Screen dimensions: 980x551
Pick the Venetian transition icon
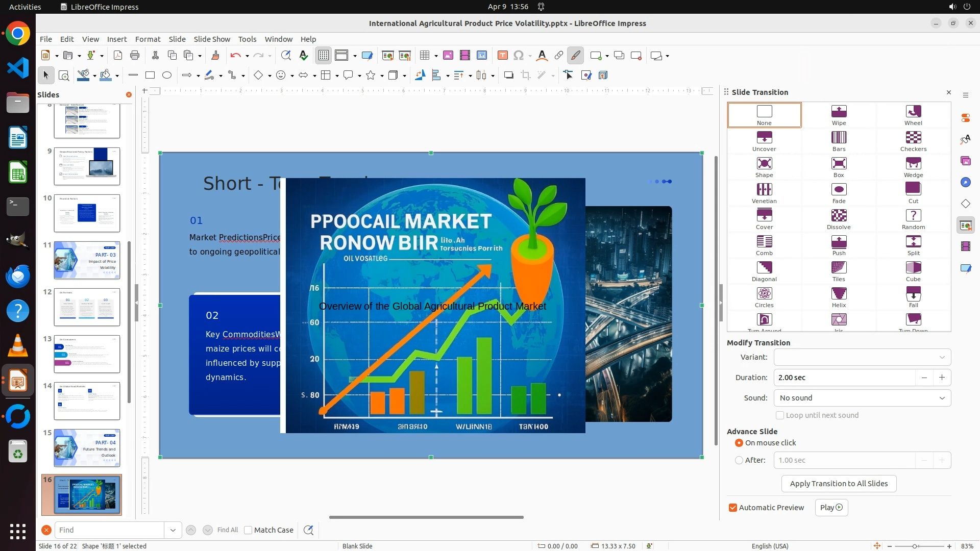tap(764, 193)
